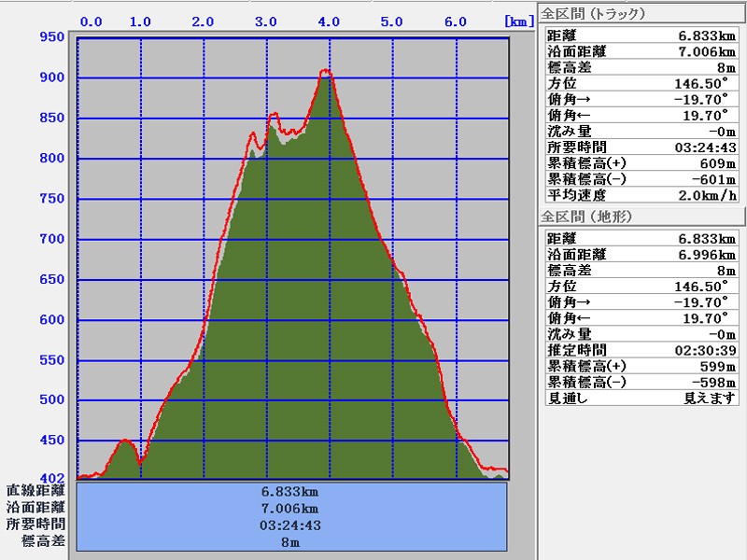The width and height of the screenshot is (747, 560).
Task: Click the 累積標高(+) 609m row
Action: pos(641,163)
